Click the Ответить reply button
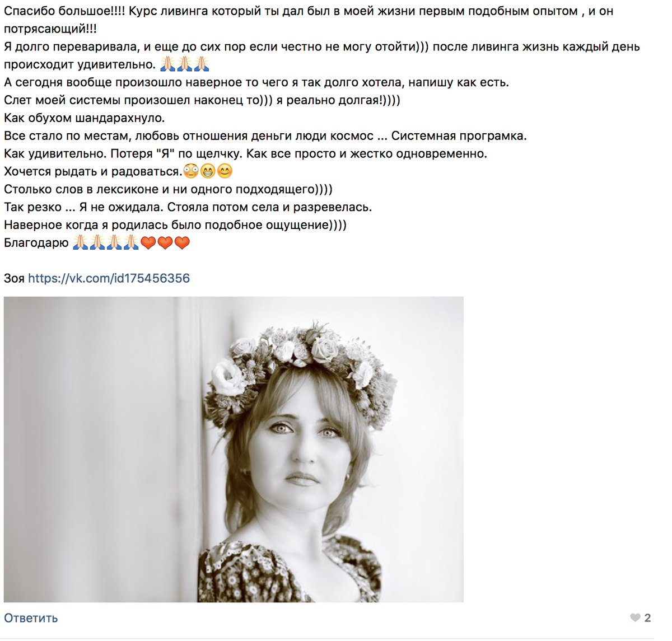This screenshot has width=672, height=641. tap(31, 618)
